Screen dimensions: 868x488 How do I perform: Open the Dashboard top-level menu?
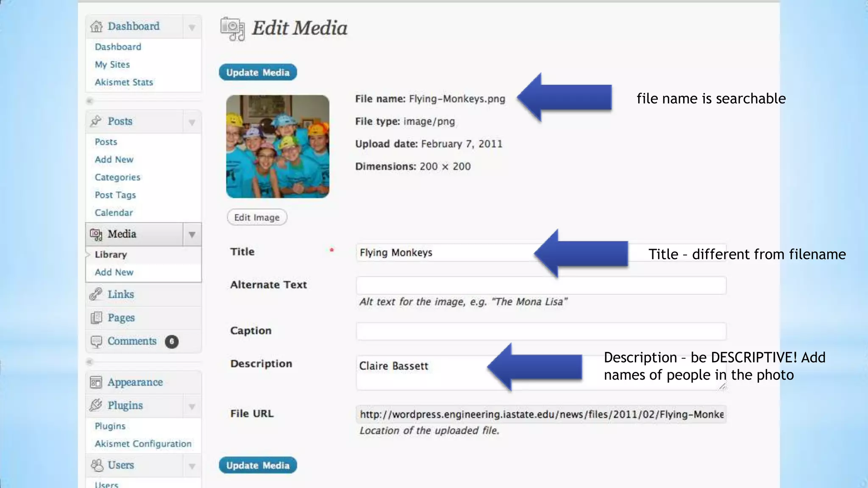click(x=134, y=26)
